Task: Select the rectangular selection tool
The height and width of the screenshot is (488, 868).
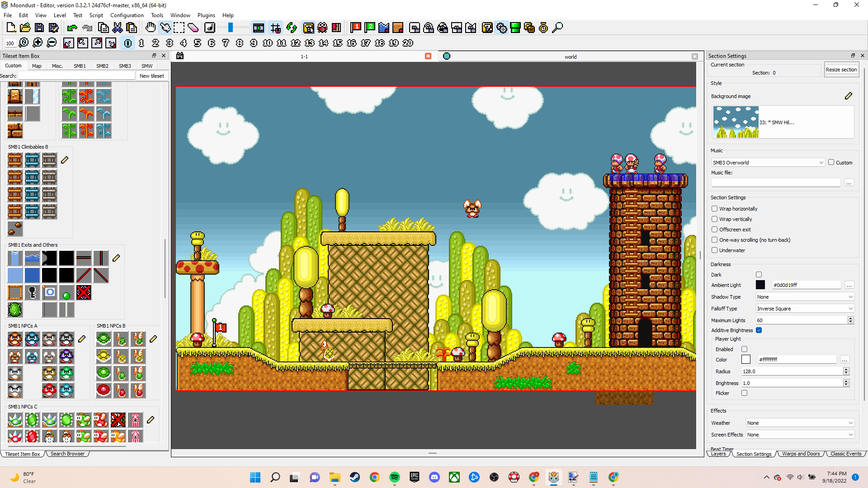Action: 179,28
